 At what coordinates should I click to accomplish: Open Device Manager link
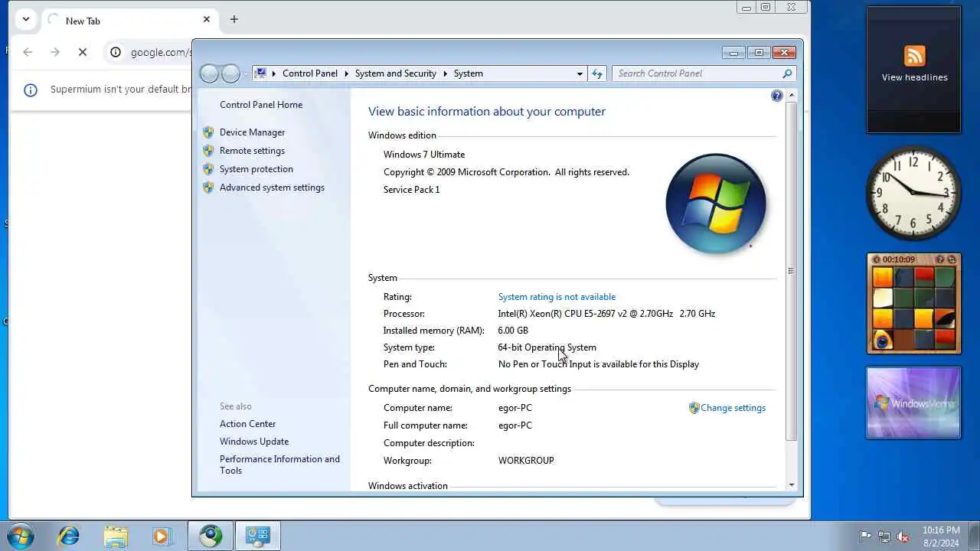252,132
